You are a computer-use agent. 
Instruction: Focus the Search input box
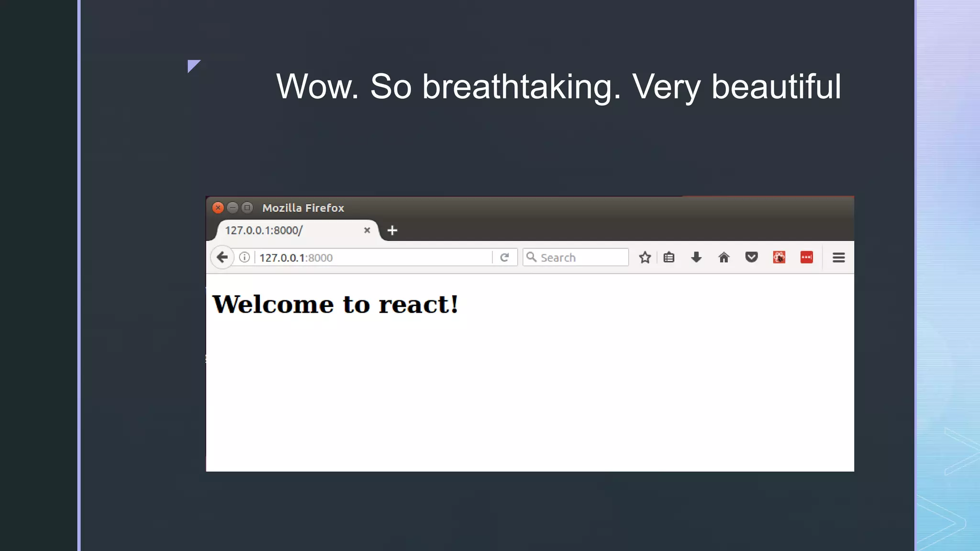point(581,257)
